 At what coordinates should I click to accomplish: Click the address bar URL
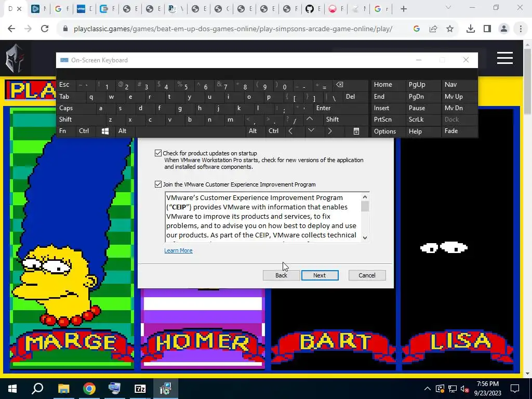(233, 29)
